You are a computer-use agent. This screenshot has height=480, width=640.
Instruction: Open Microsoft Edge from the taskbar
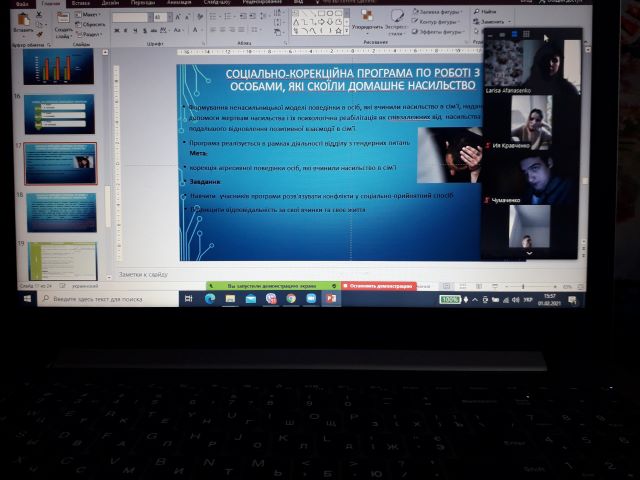210,299
